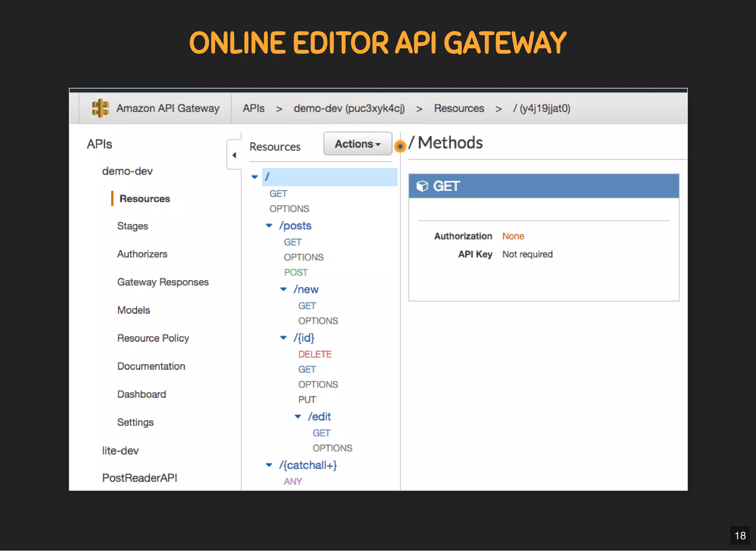756x551 pixels.
Task: Open Resource Policy in the sidebar
Action: 153,338
